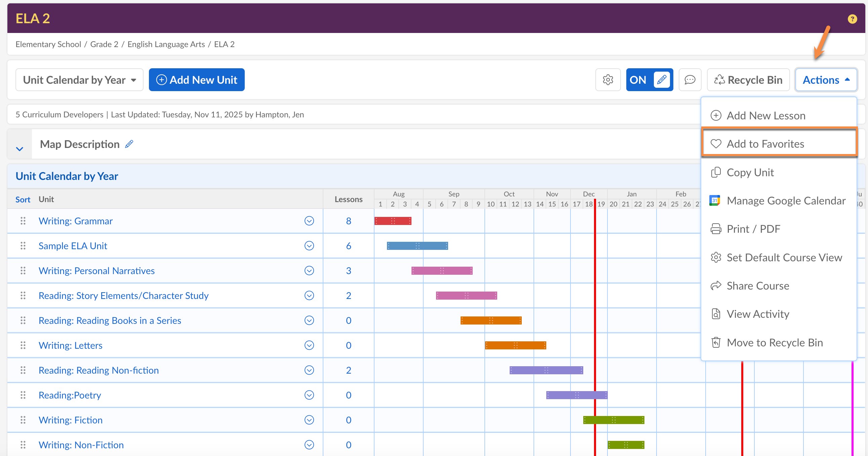Screen dimensions: 868x456
Task: Click Add to Favorites heart option
Action: [765, 144]
